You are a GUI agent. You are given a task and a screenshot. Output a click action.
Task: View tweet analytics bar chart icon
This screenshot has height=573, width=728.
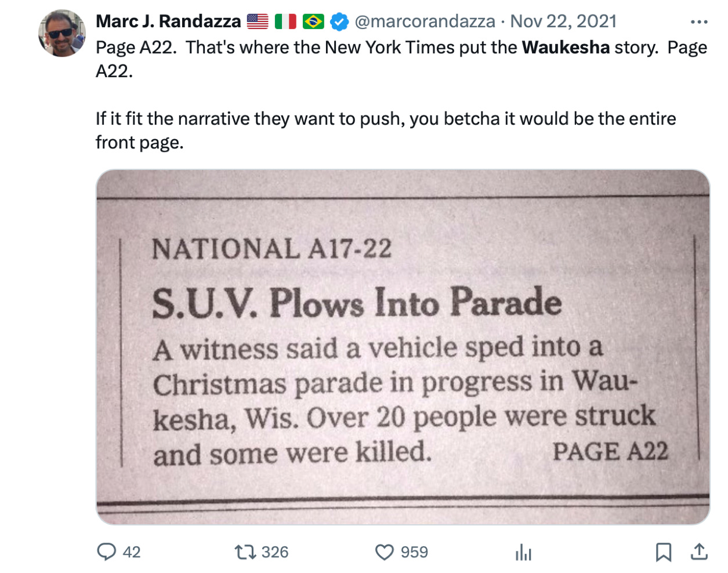(523, 552)
